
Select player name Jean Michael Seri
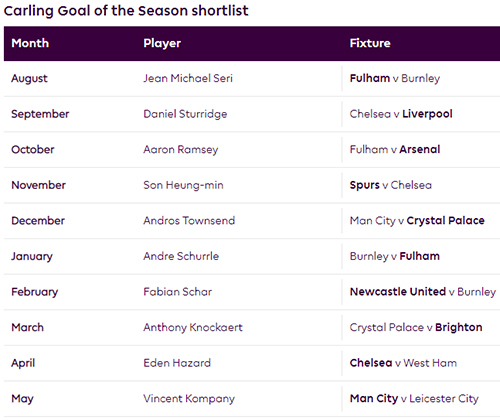188,78
